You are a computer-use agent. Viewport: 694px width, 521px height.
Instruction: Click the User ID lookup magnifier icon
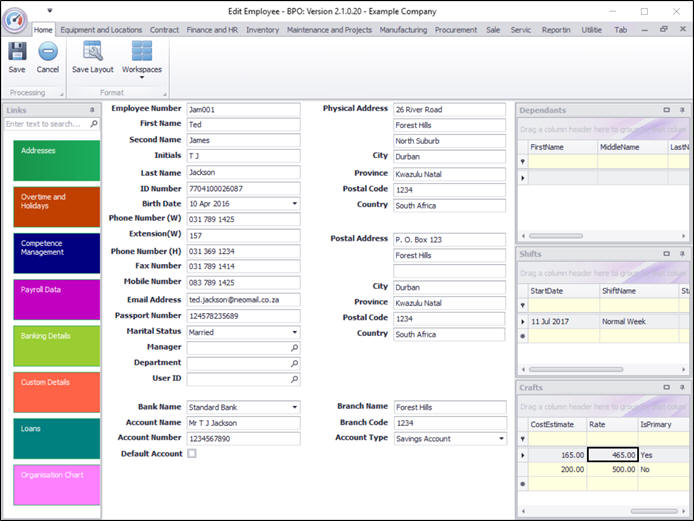pyautogui.click(x=294, y=380)
